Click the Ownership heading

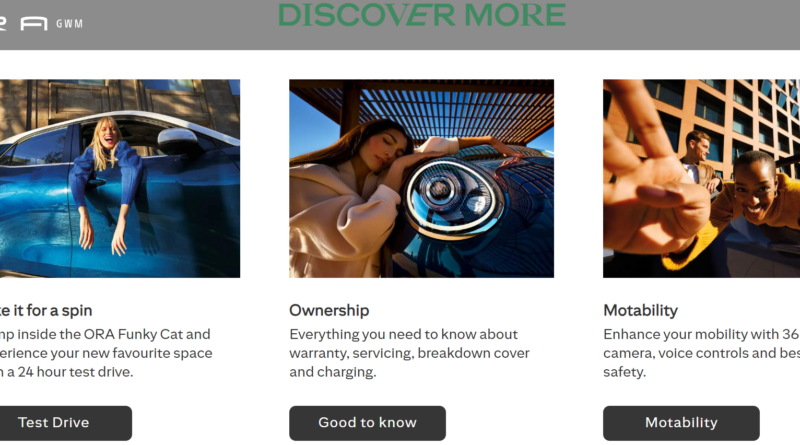(329, 310)
